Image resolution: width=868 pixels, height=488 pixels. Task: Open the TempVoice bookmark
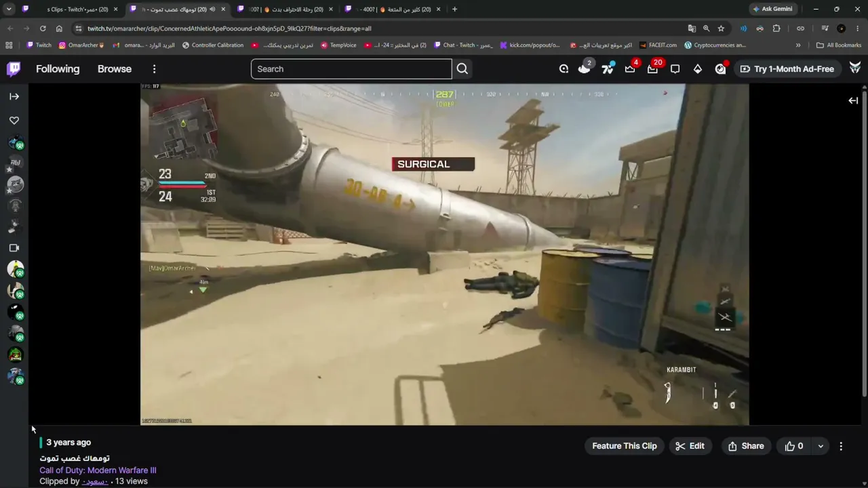click(x=338, y=45)
